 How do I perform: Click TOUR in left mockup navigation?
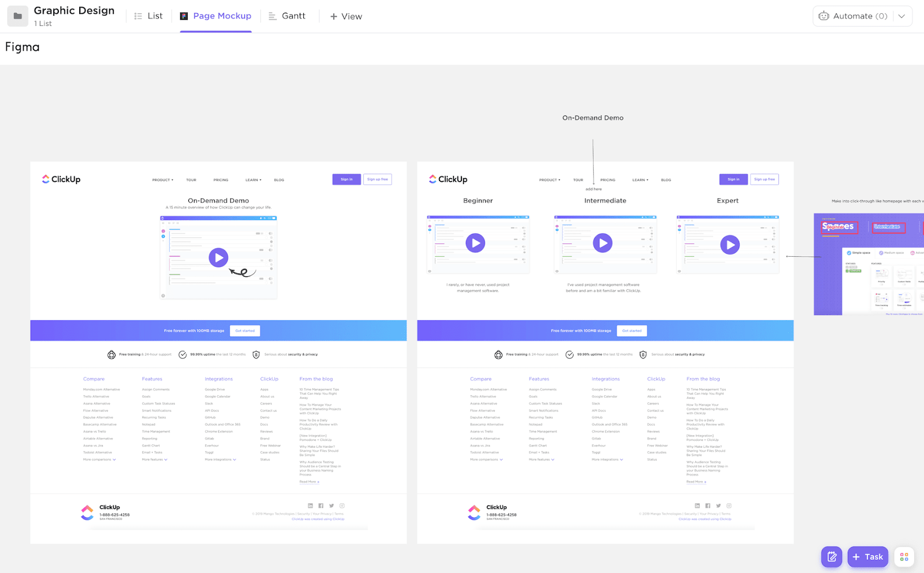click(191, 180)
